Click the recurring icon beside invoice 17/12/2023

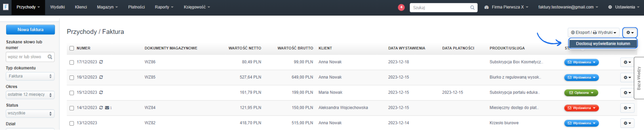coord(101,62)
